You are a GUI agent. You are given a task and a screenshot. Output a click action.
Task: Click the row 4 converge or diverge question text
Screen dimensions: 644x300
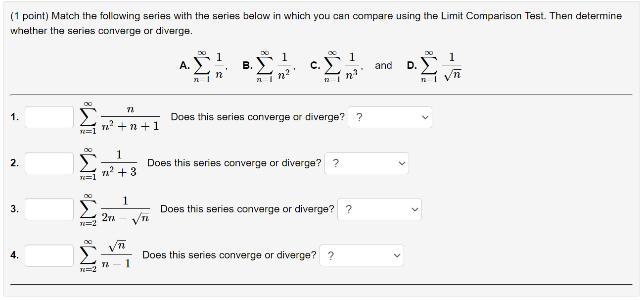point(230,255)
